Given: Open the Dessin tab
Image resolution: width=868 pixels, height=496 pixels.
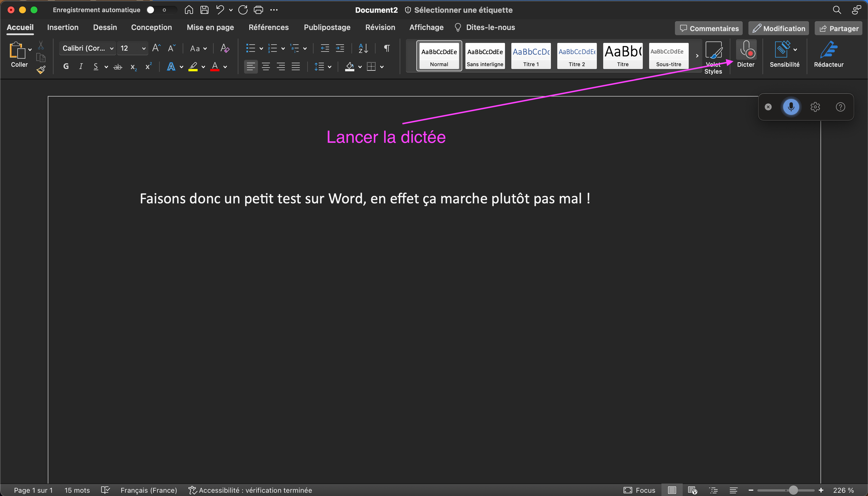Looking at the screenshot, I should pos(105,27).
